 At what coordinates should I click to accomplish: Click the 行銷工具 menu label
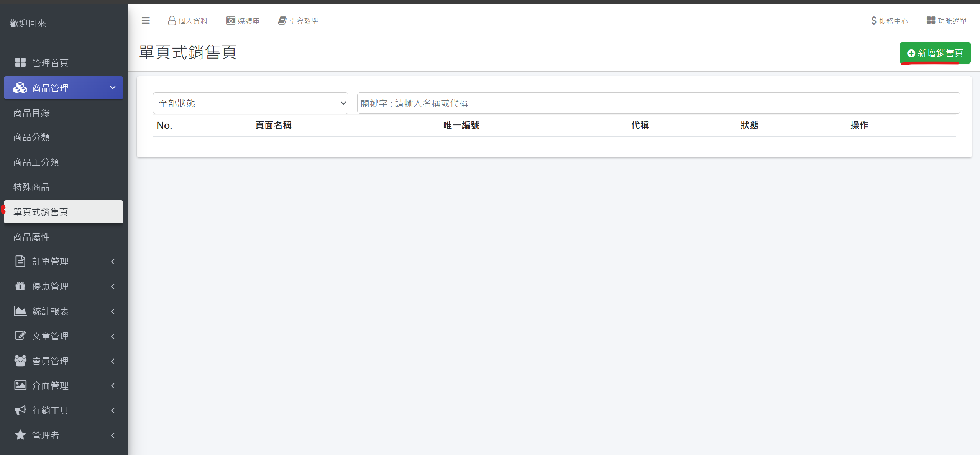click(50, 411)
